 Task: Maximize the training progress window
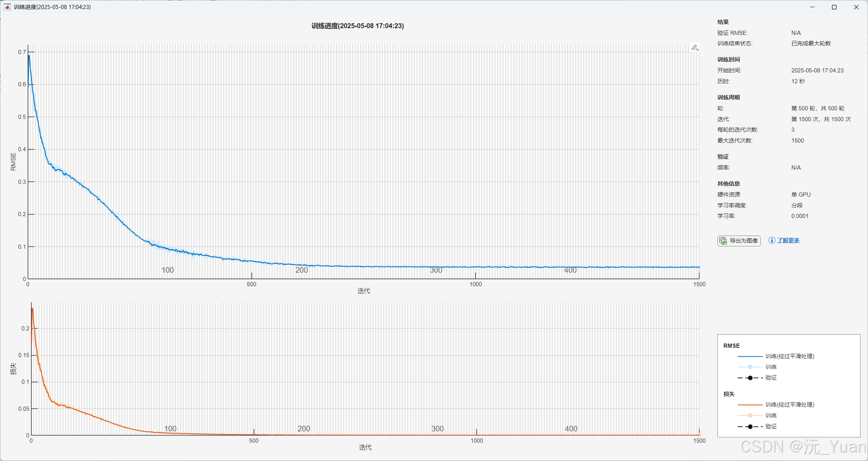tap(834, 7)
